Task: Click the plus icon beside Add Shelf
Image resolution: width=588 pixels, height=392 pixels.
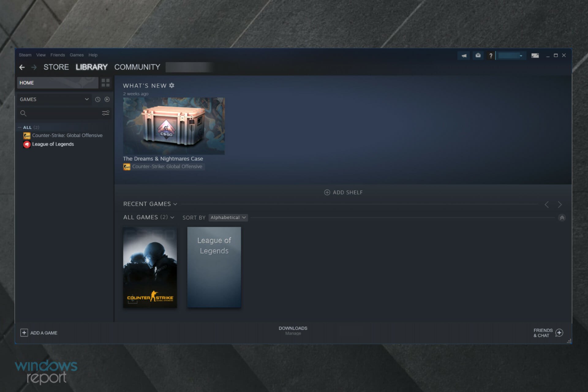Action: pyautogui.click(x=327, y=192)
